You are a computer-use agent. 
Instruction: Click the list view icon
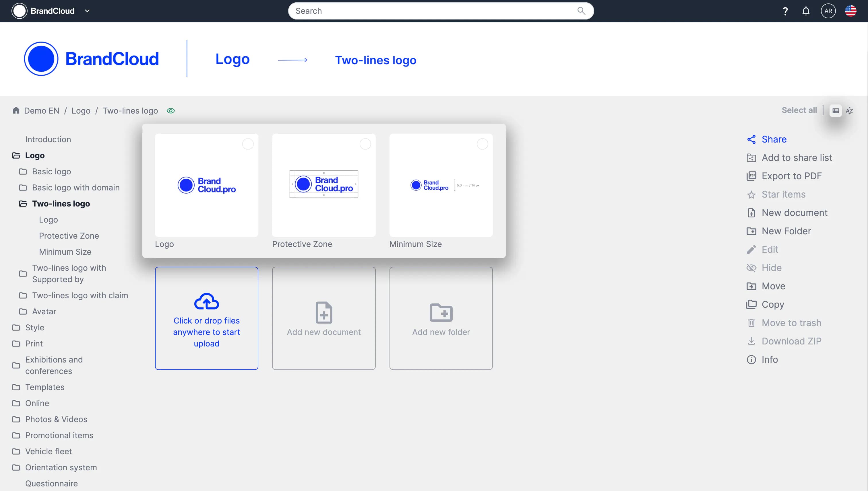(x=836, y=111)
